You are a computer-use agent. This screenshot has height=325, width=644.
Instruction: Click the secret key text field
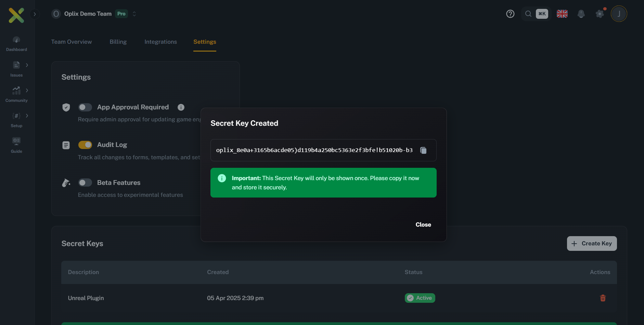(x=314, y=150)
